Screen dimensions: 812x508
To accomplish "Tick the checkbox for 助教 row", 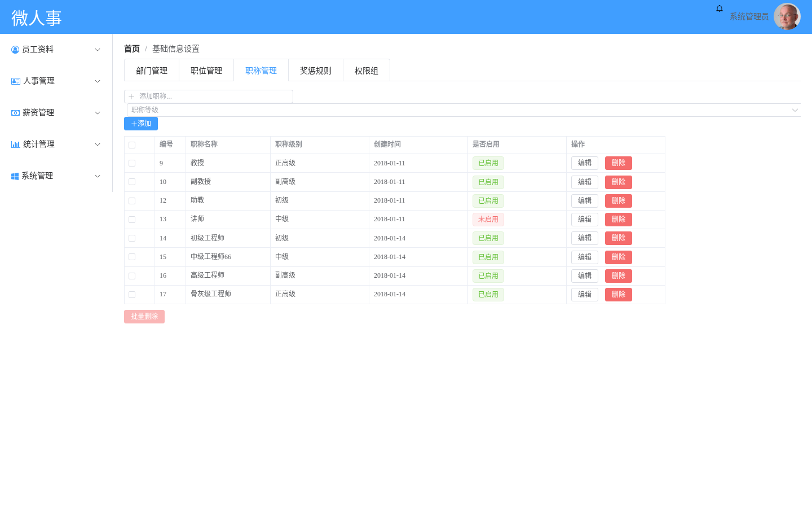I will (x=132, y=201).
